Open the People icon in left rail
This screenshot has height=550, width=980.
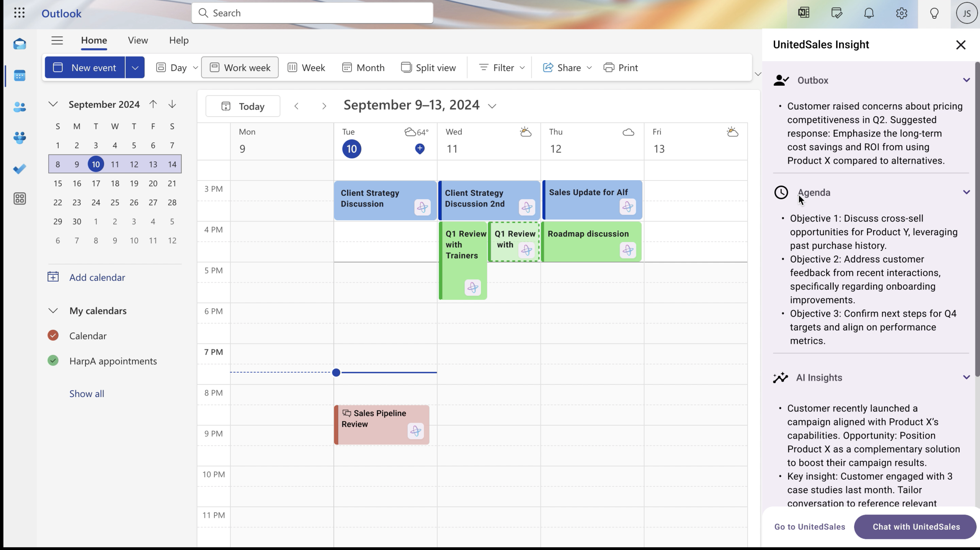click(x=20, y=107)
